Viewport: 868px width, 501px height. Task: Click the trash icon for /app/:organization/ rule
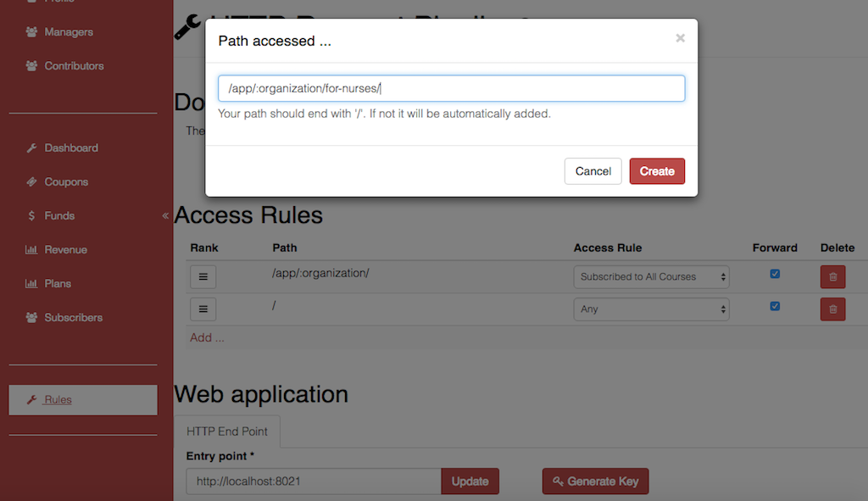point(832,277)
